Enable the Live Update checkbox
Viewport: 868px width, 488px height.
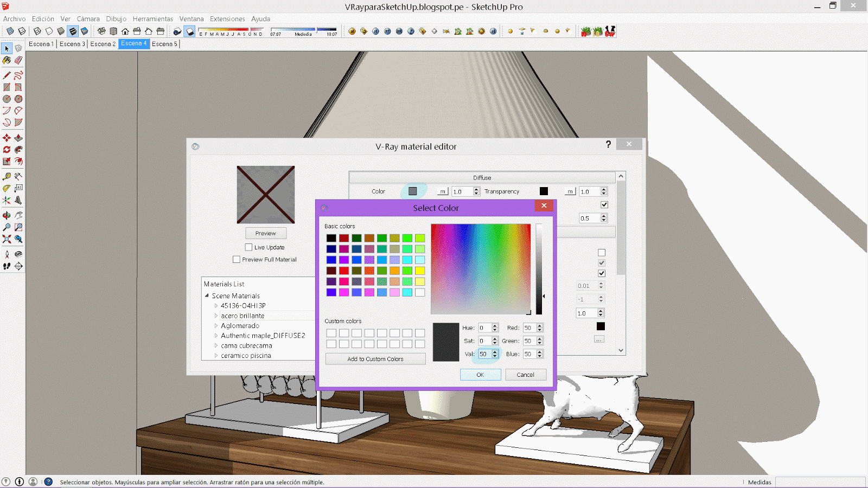(x=248, y=247)
